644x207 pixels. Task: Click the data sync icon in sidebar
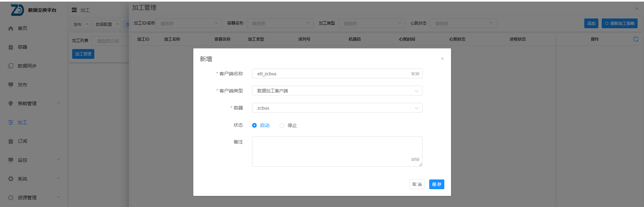tap(11, 66)
